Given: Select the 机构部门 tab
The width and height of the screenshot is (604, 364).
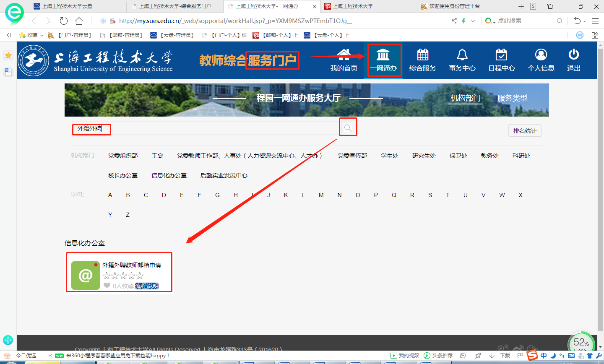Looking at the screenshot, I should pyautogui.click(x=466, y=98).
